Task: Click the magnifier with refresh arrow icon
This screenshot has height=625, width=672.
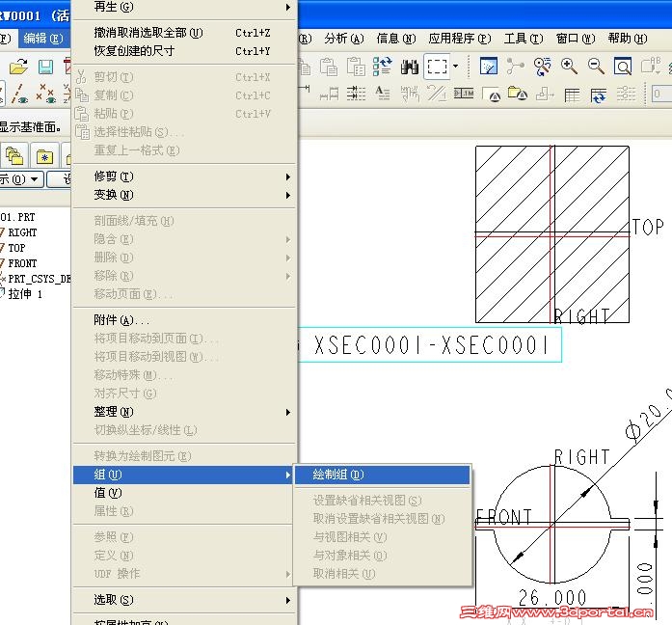Action: [x=542, y=67]
